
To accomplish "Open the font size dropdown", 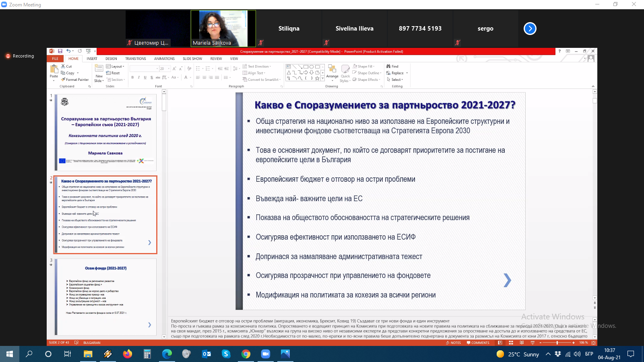I will pyautogui.click(x=169, y=69).
